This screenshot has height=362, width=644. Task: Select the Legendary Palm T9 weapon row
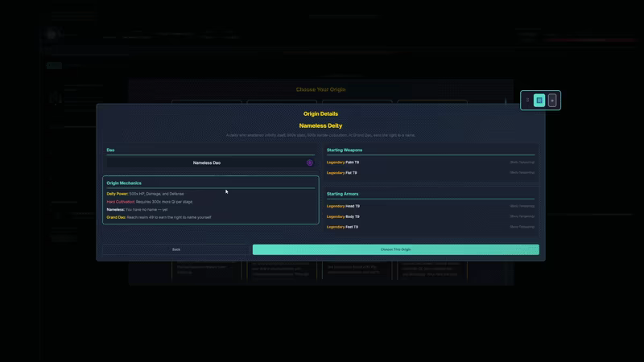pyautogui.click(x=431, y=162)
